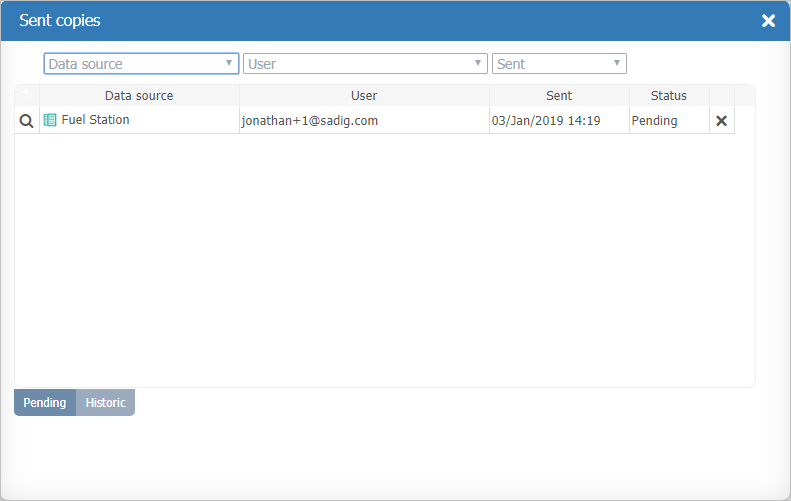791x501 pixels.
Task: Click the Fuel Station form icon
Action: click(50, 120)
